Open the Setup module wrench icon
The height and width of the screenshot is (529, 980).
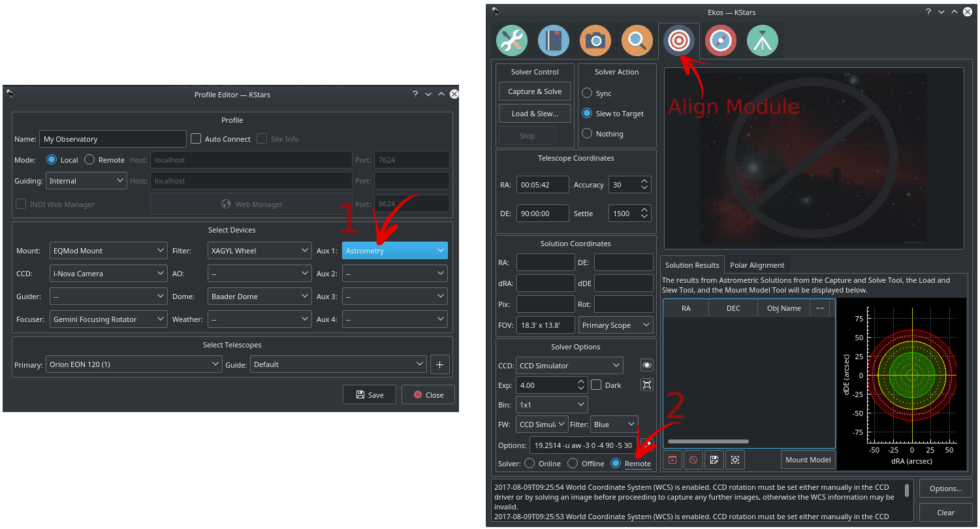[511, 40]
